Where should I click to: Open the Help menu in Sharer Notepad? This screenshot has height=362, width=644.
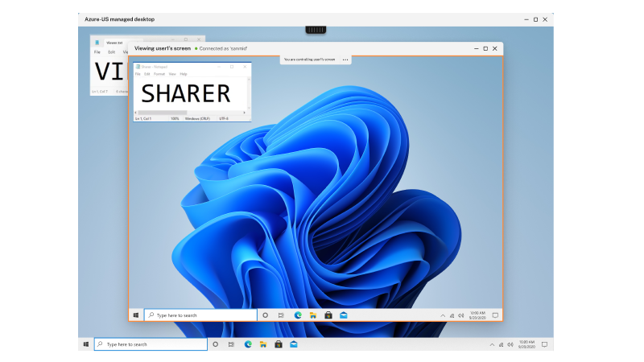(x=184, y=74)
